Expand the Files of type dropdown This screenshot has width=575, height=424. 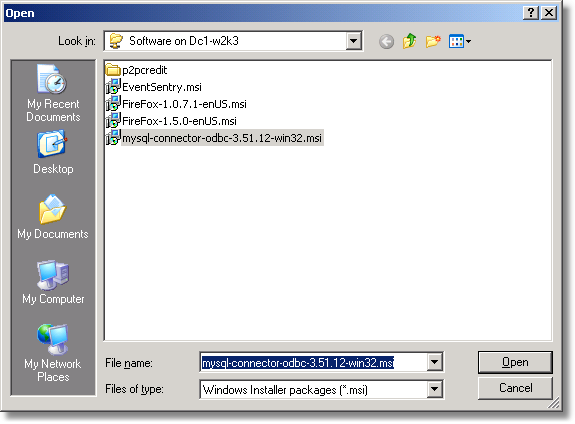coord(434,389)
